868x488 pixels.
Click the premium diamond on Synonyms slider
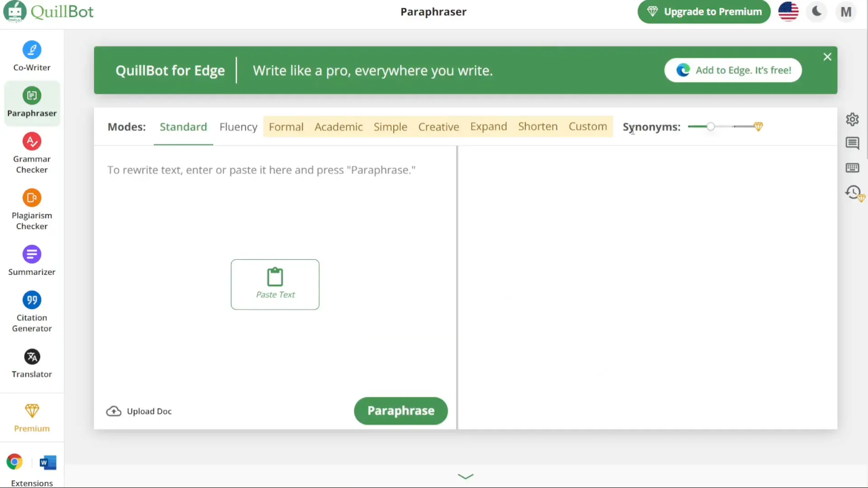[759, 127]
